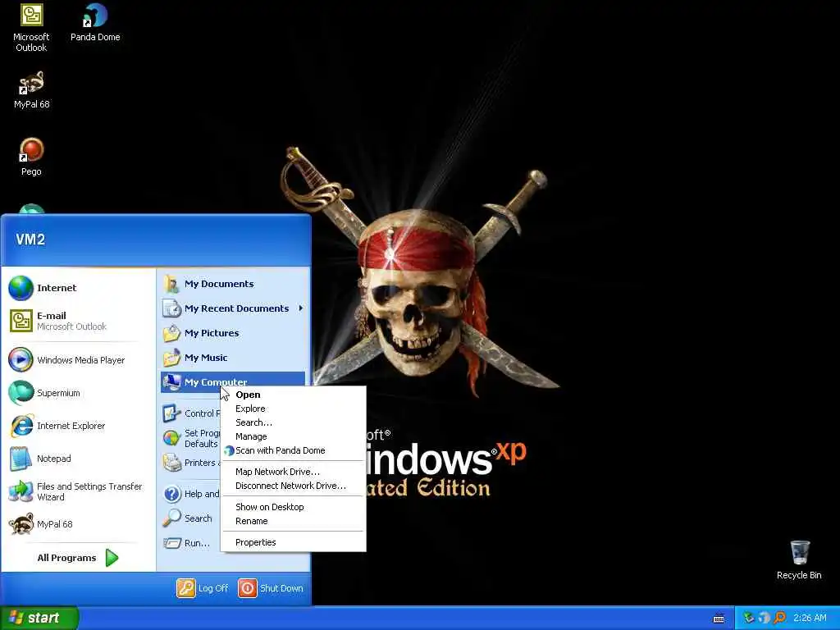The image size is (840, 630).
Task: Click the on-screen keyboard taskbar icon
Action: click(719, 619)
